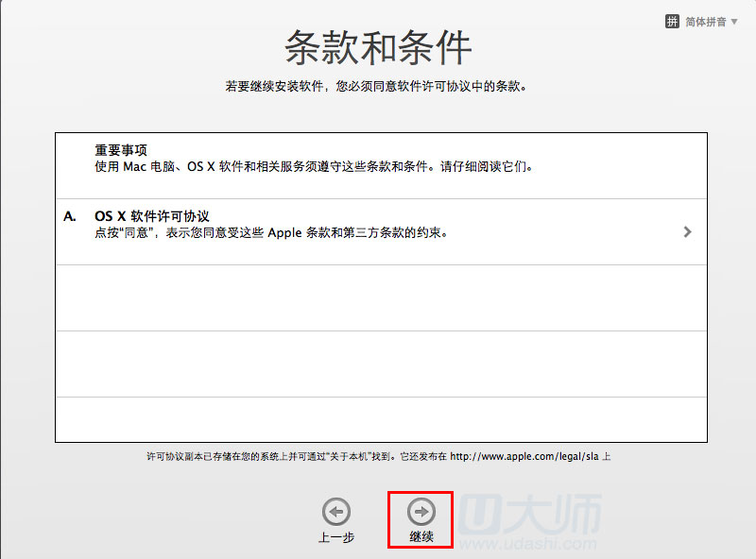Click the 条款和条件 page title

[x=378, y=46]
